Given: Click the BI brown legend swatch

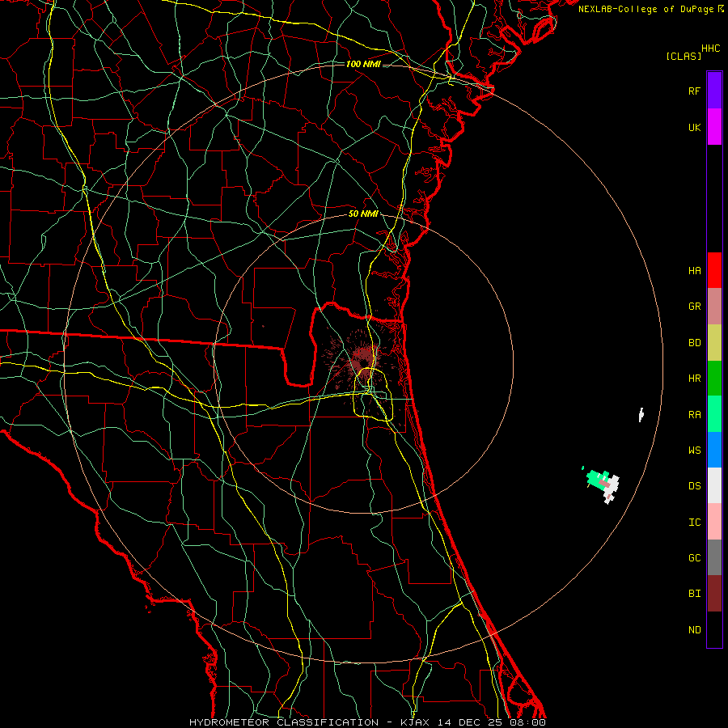Looking at the screenshot, I should (x=714, y=594).
